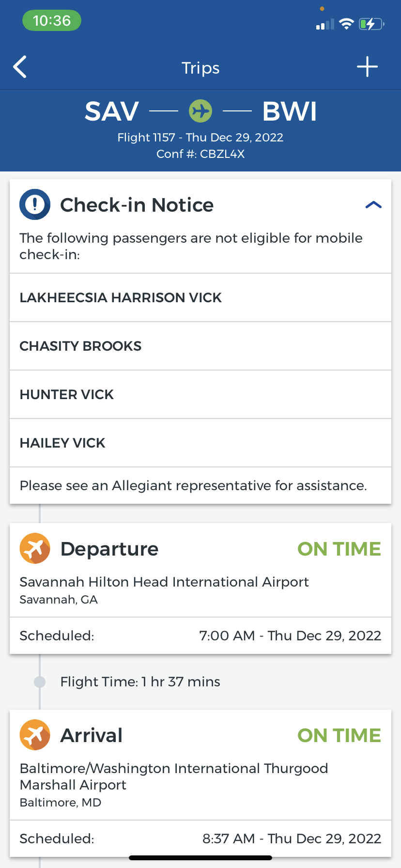Screen dimensions: 401x868
Task: Tap the Wi-Fi status icon
Action: tap(346, 24)
